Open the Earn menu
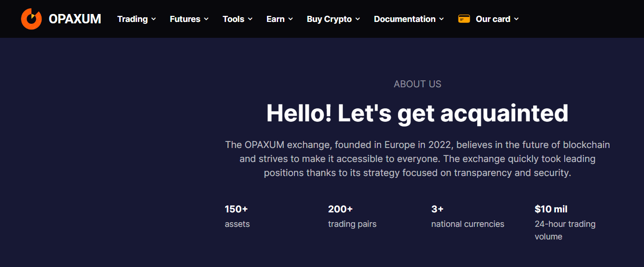This screenshot has height=267, width=644. (280, 19)
